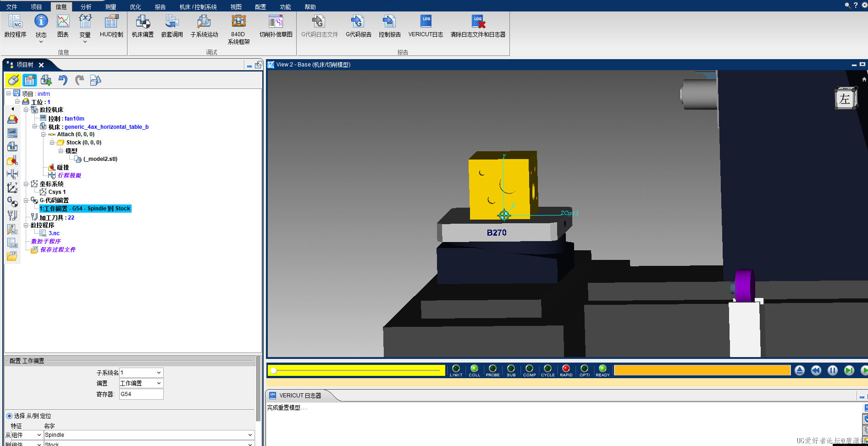Click the rewind to start button
The width and height of the screenshot is (868, 446).
tap(816, 370)
